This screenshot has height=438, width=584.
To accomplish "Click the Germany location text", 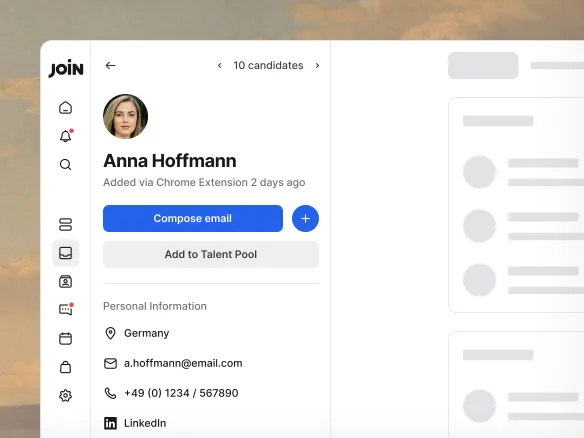I will pos(146,333).
